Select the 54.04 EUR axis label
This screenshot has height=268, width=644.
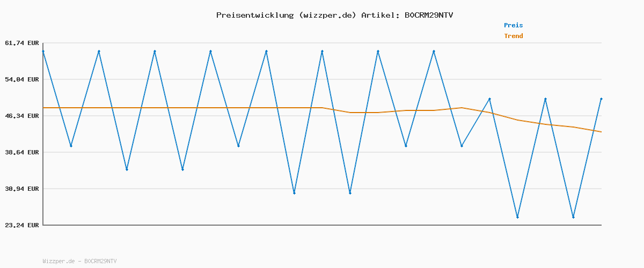[22, 79]
